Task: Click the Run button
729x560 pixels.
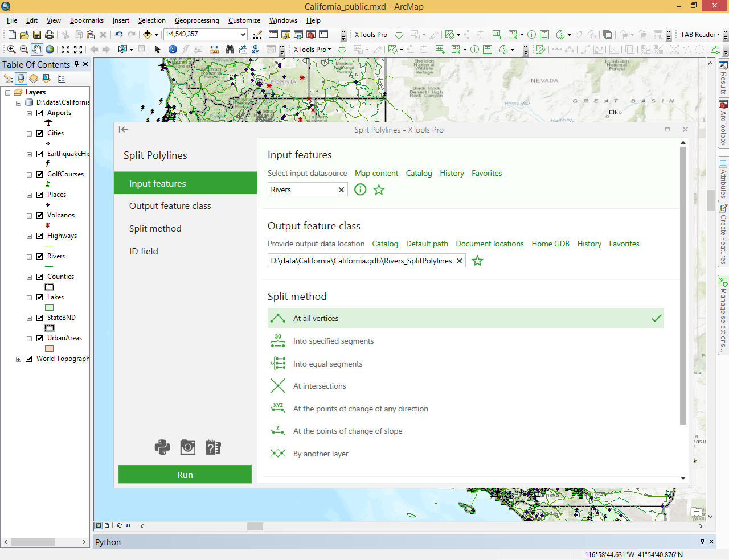Action: coord(185,475)
